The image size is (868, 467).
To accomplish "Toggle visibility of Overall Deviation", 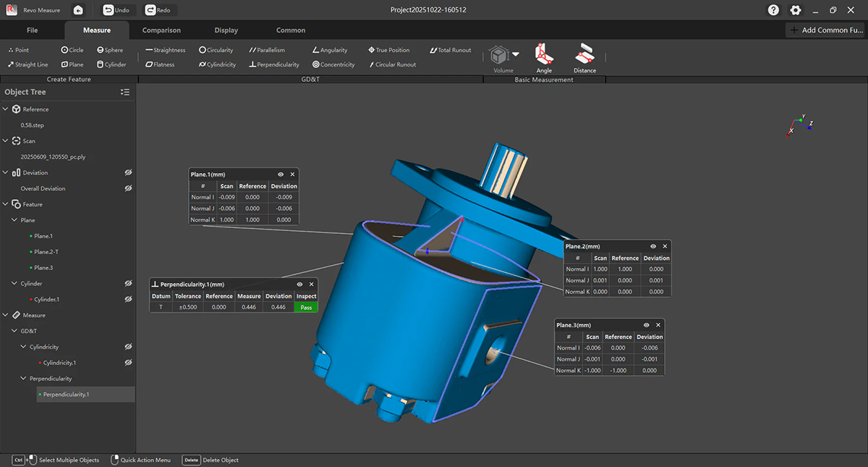I will tap(128, 188).
